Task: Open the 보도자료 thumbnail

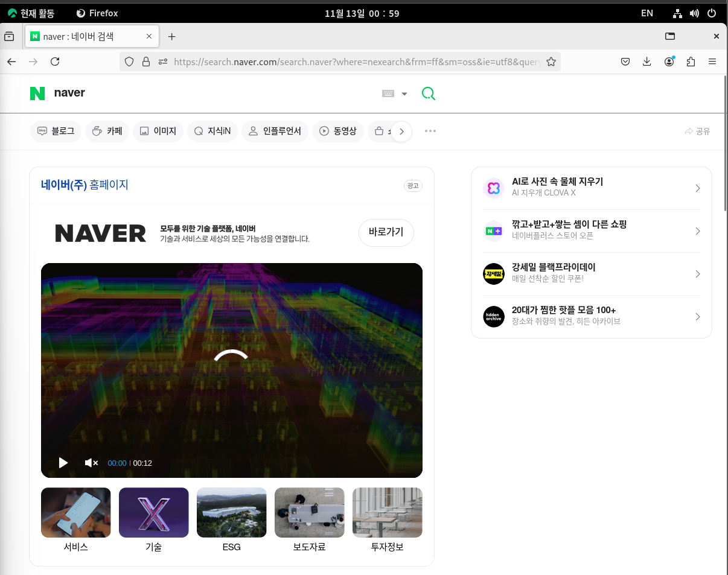Action: pyautogui.click(x=310, y=512)
